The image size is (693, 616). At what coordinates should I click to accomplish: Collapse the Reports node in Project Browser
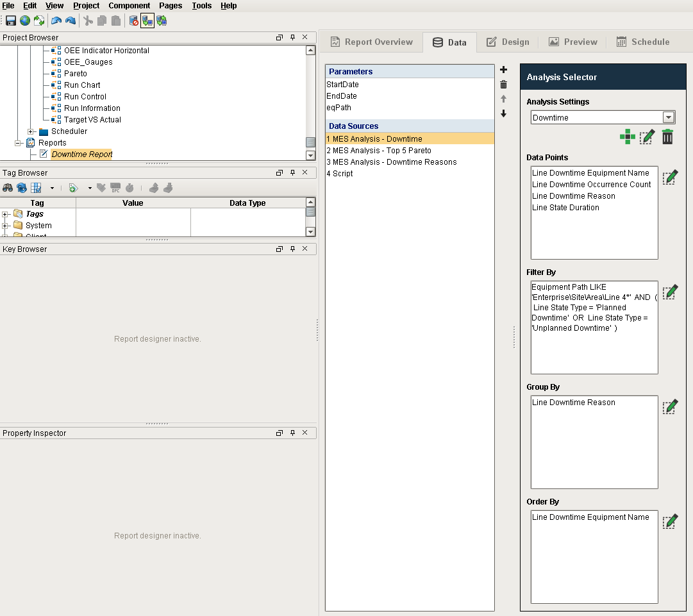pyautogui.click(x=19, y=143)
